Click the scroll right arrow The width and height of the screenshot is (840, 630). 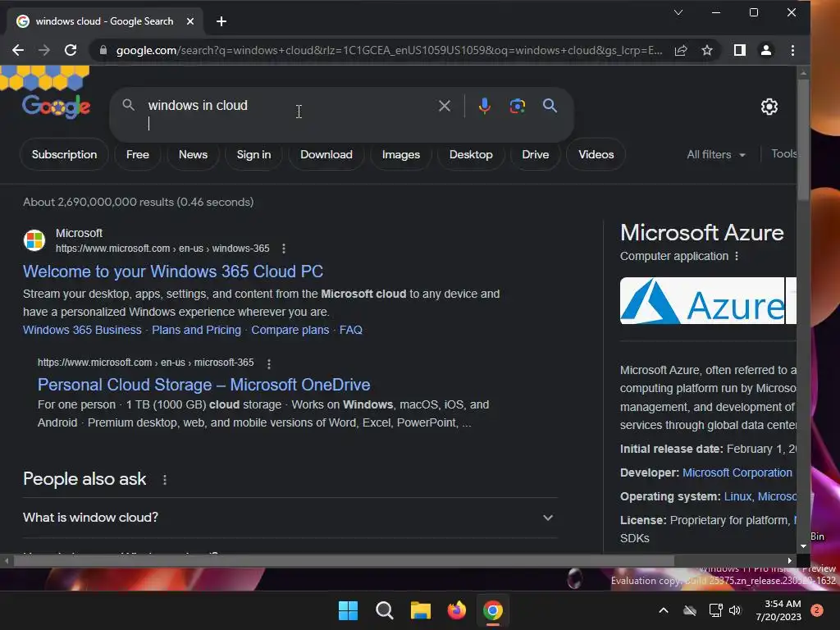[x=790, y=561]
